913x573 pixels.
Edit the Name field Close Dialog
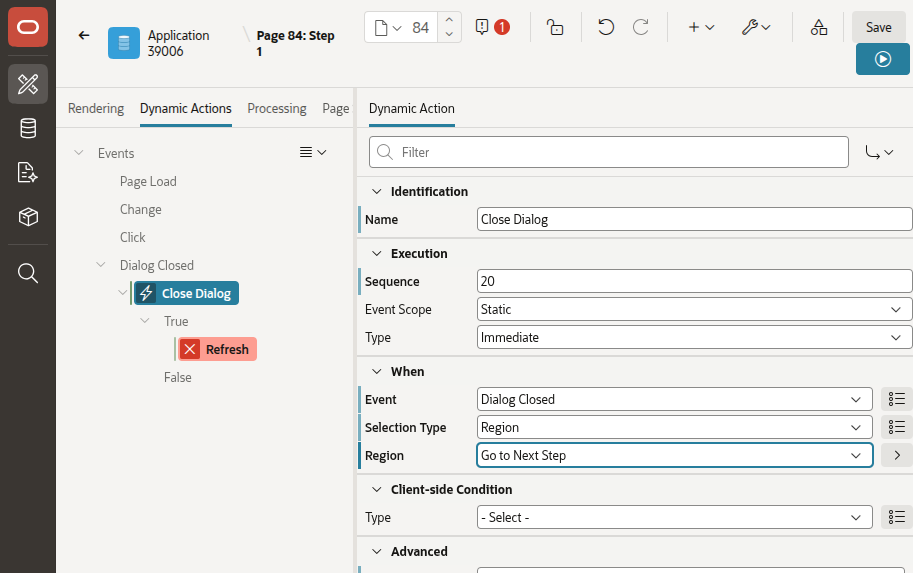[694, 220]
